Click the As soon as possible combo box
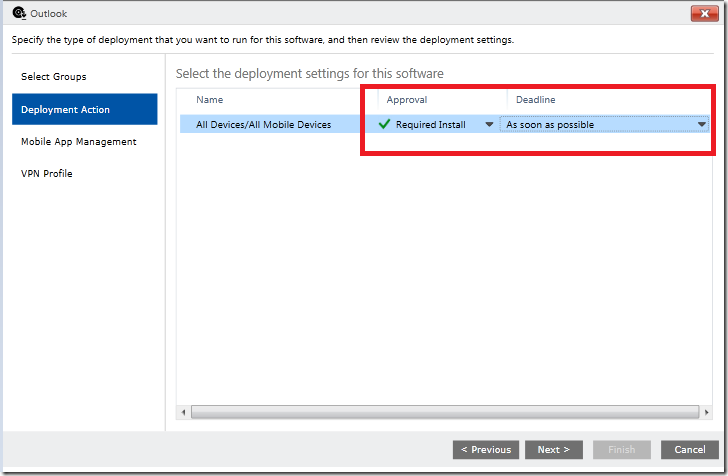 pyautogui.click(x=604, y=124)
